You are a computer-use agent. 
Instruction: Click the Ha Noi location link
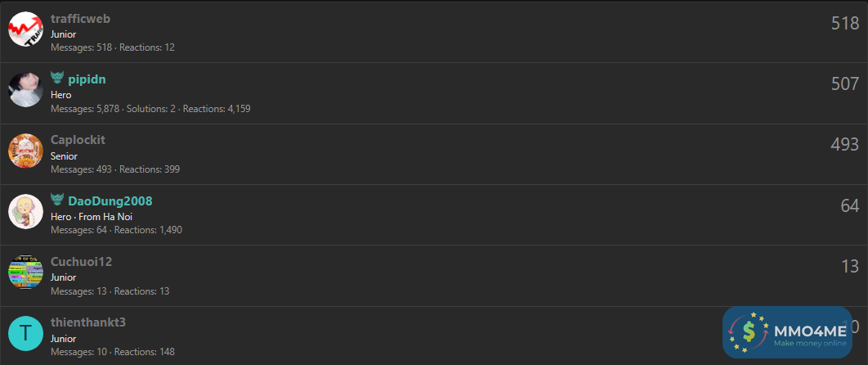coord(118,217)
